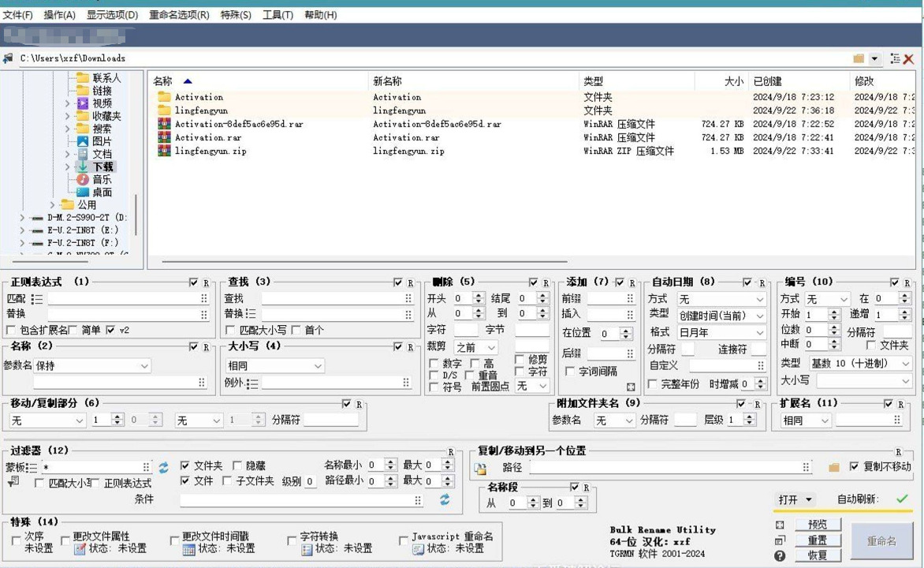
Task: Click the 恢复 button
Action: 818,555
